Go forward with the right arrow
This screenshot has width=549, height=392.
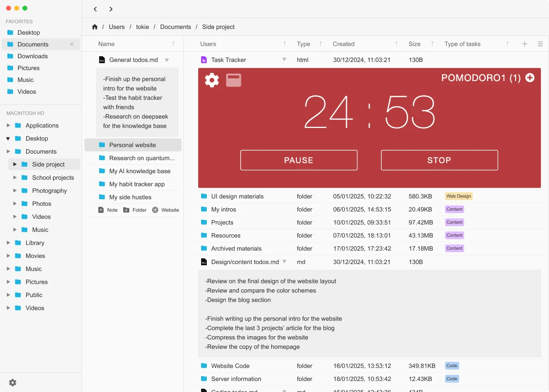pos(111,9)
